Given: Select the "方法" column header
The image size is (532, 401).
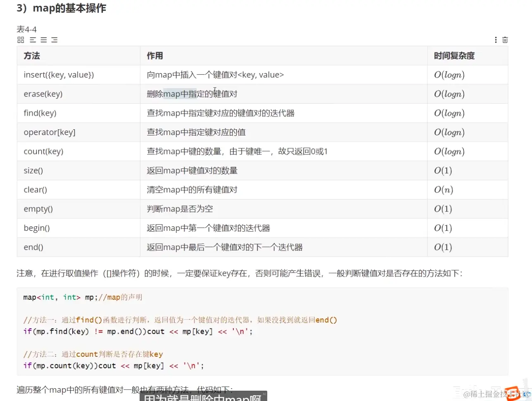Looking at the screenshot, I should (78, 56).
